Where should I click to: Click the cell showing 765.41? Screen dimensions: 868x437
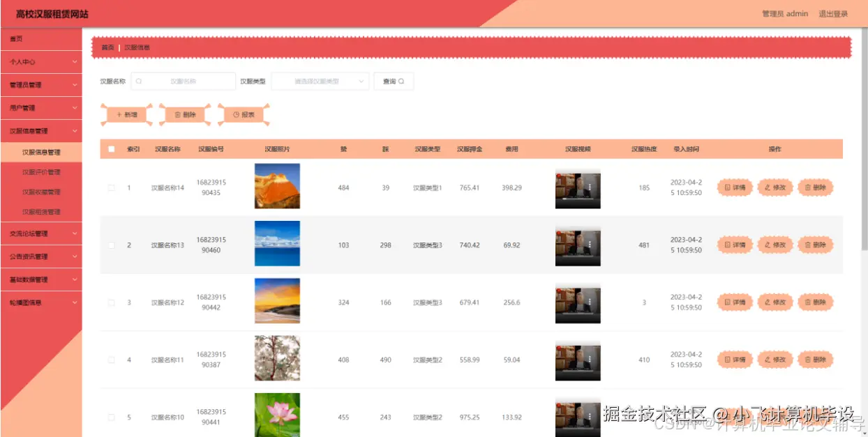coord(470,187)
